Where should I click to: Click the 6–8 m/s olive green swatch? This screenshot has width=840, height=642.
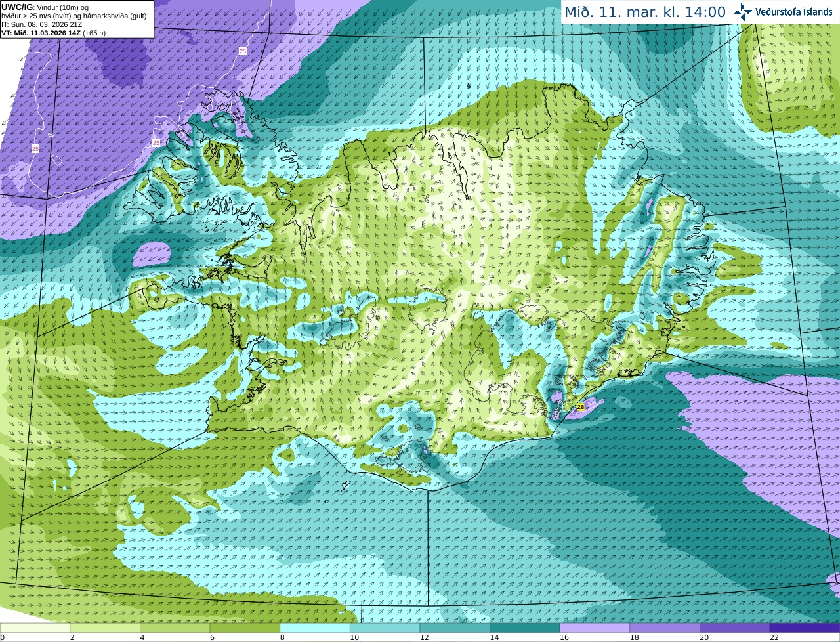(245, 628)
